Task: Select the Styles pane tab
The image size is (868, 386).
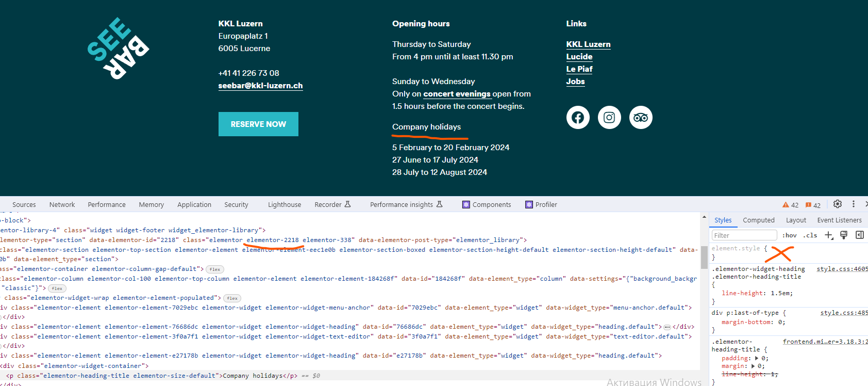Action: pos(723,220)
